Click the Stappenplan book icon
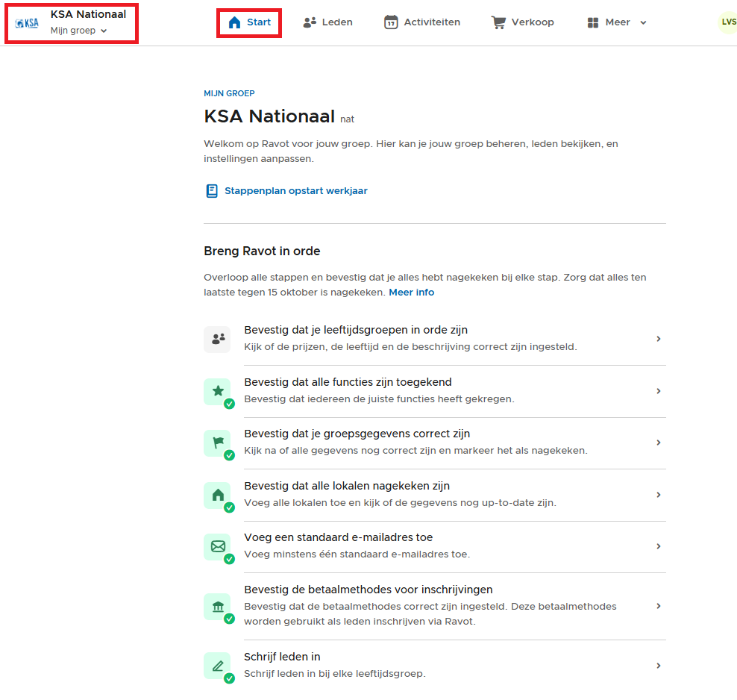 pyautogui.click(x=212, y=191)
